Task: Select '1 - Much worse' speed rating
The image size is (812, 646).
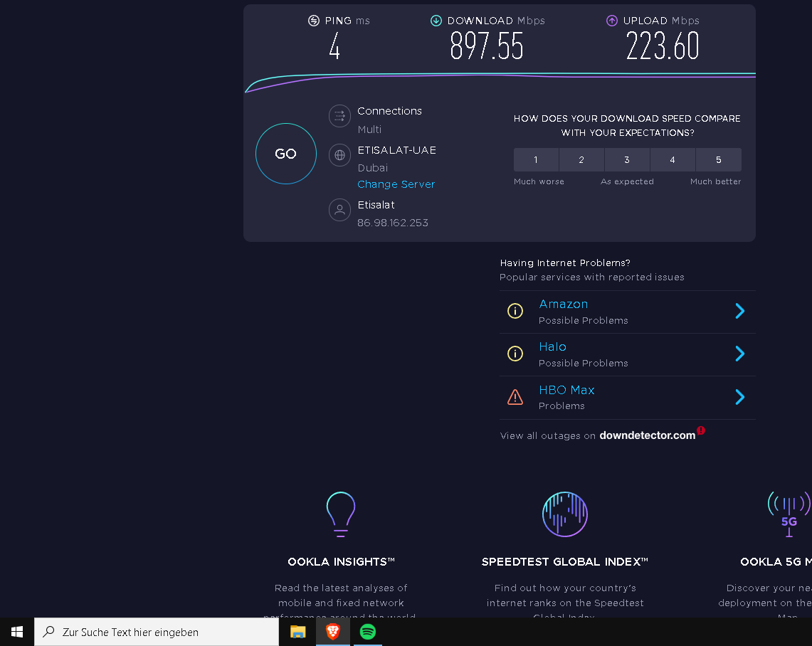Action: [x=536, y=159]
